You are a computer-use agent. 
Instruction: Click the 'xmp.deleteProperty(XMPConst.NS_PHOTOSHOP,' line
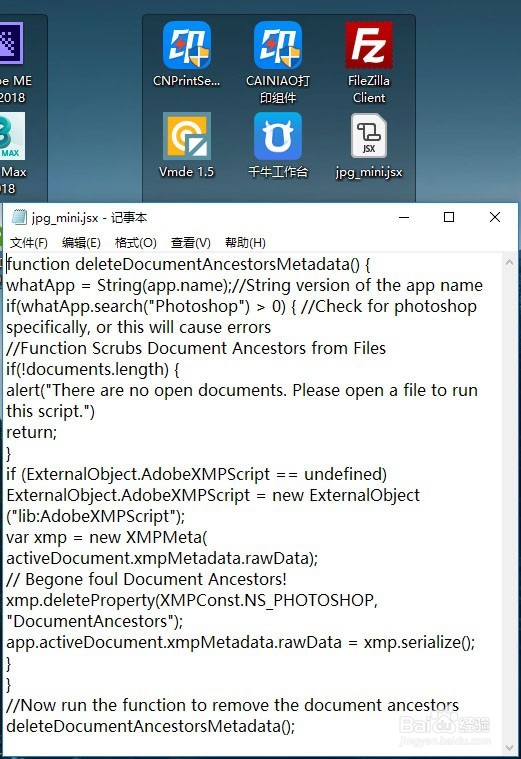pyautogui.click(x=192, y=600)
